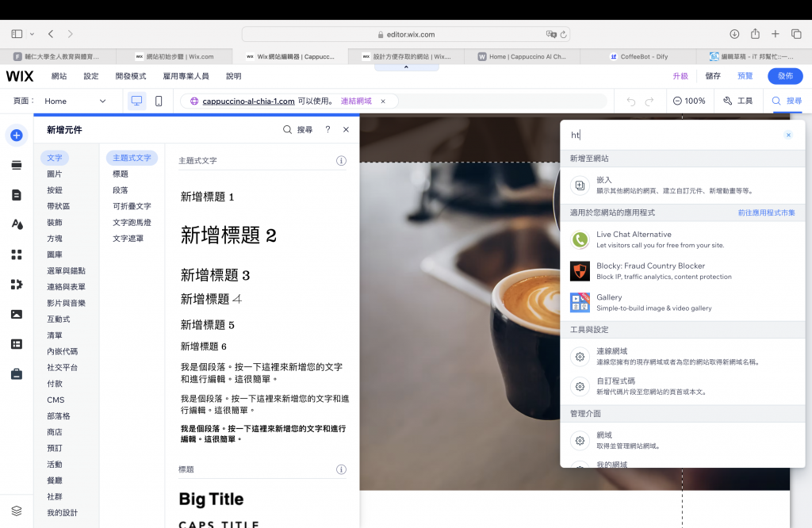This screenshot has width=812, height=528.
Task: Click the help question mark in 新增元件 panel
Action: pyautogui.click(x=327, y=129)
